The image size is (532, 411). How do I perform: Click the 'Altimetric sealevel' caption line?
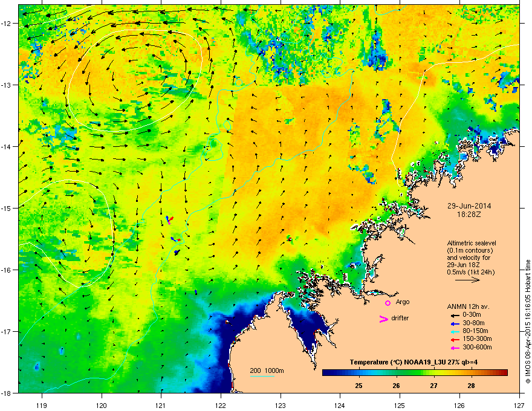[472, 243]
